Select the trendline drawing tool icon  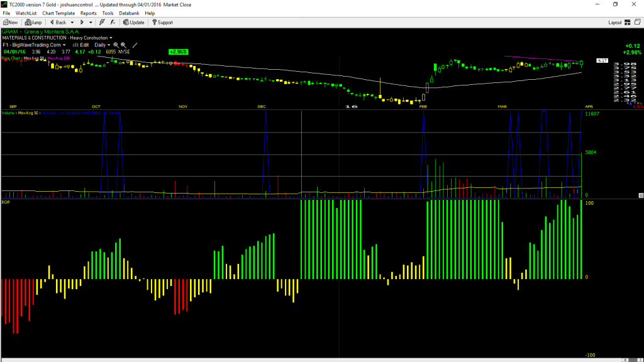(x=135, y=45)
